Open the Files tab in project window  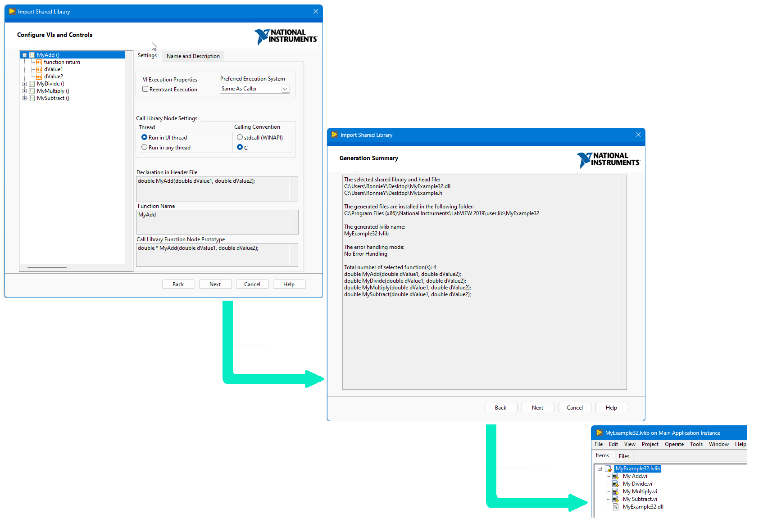point(624,456)
